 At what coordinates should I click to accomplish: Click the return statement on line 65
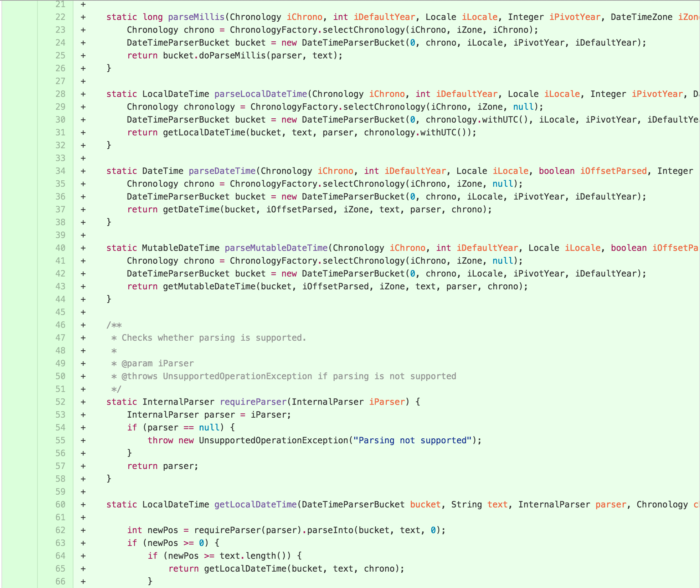[x=287, y=569]
